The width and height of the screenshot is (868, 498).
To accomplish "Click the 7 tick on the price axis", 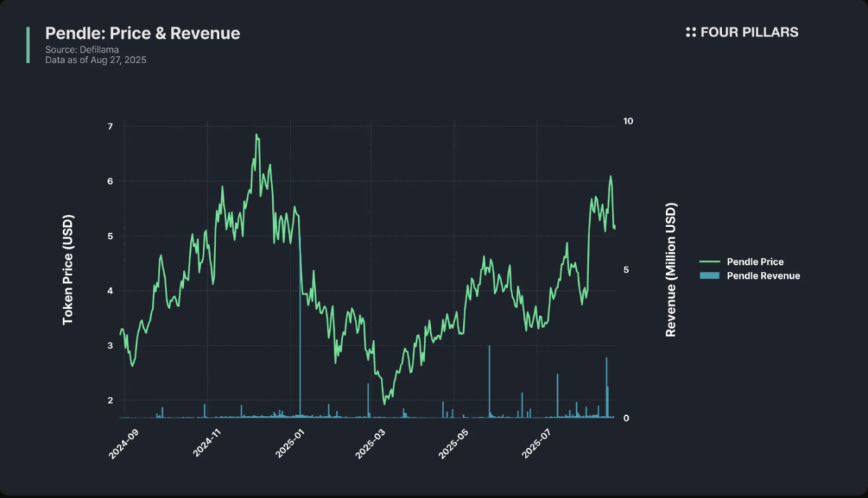I will click(109, 126).
